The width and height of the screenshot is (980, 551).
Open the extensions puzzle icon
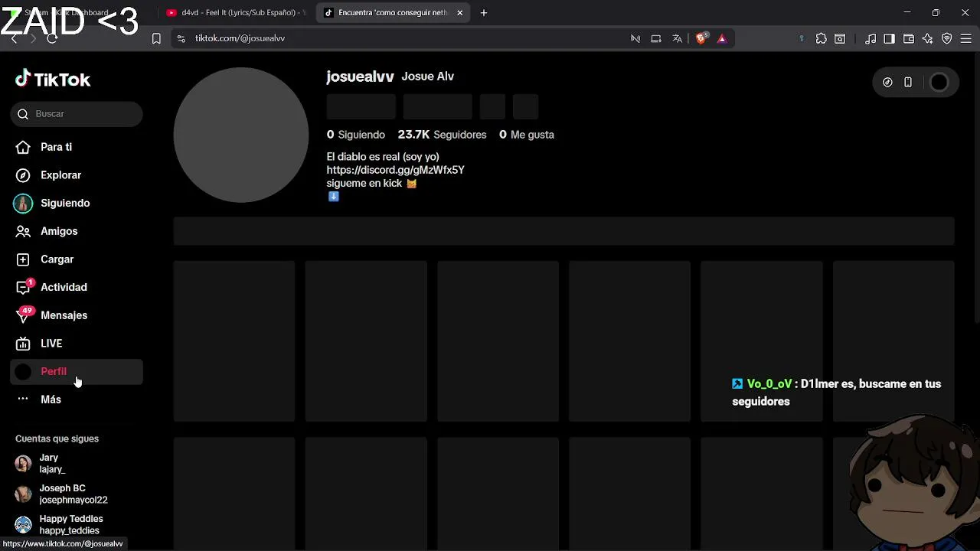coord(822,38)
